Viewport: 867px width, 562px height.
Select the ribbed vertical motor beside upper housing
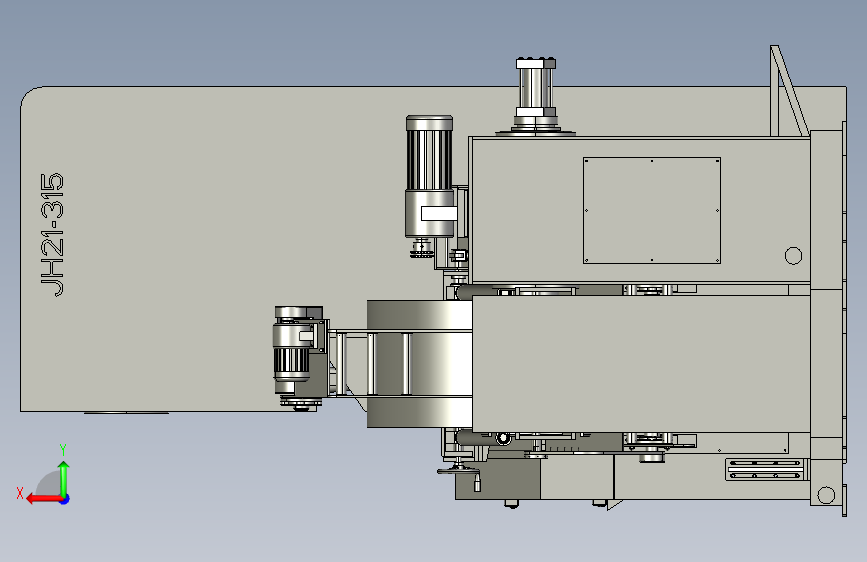pos(430,177)
